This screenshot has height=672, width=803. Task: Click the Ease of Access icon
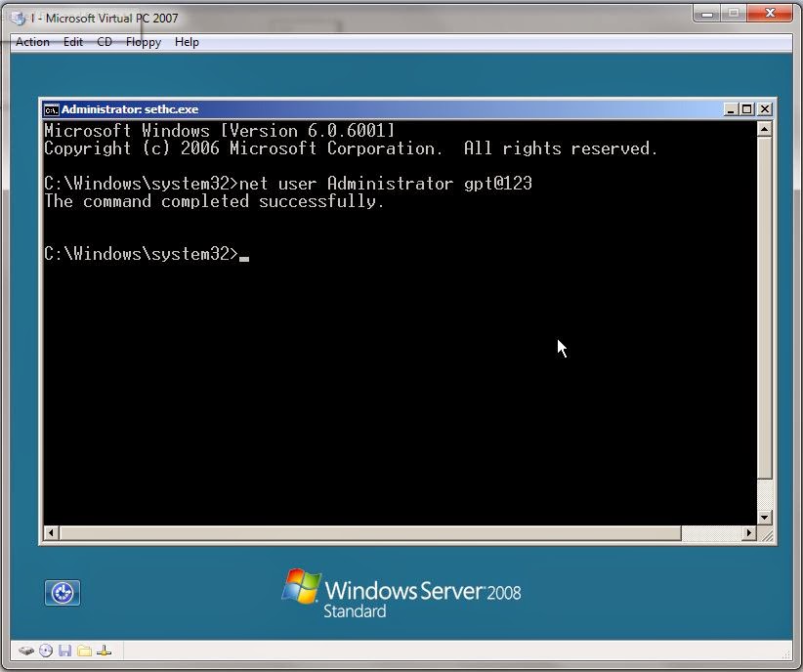click(x=62, y=593)
